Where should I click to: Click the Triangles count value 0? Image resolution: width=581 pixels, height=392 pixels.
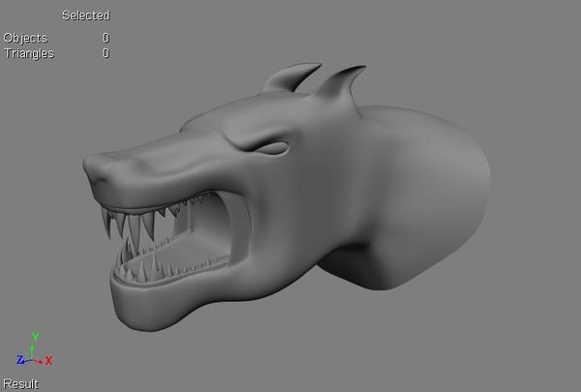[106, 53]
